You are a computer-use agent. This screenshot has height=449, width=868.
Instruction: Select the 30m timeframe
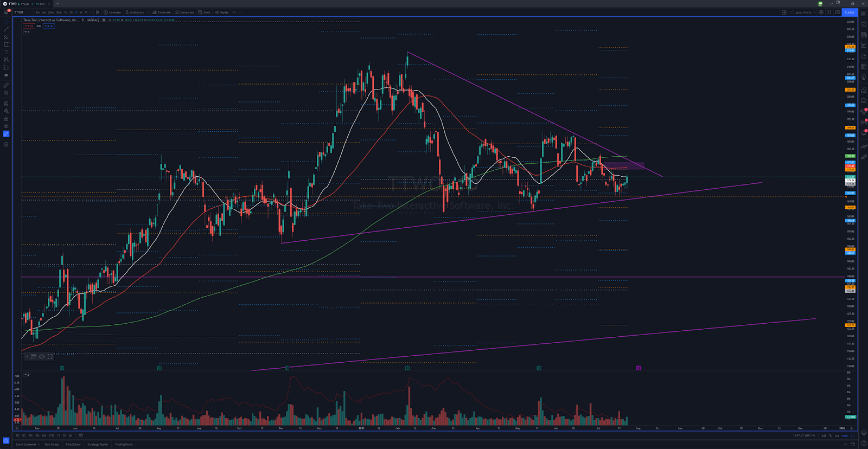(x=59, y=12)
